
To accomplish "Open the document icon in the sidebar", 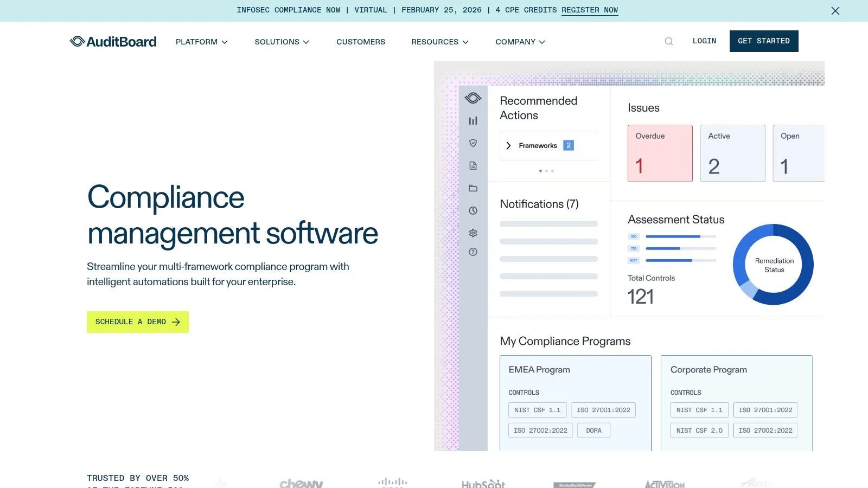I will pyautogui.click(x=473, y=166).
